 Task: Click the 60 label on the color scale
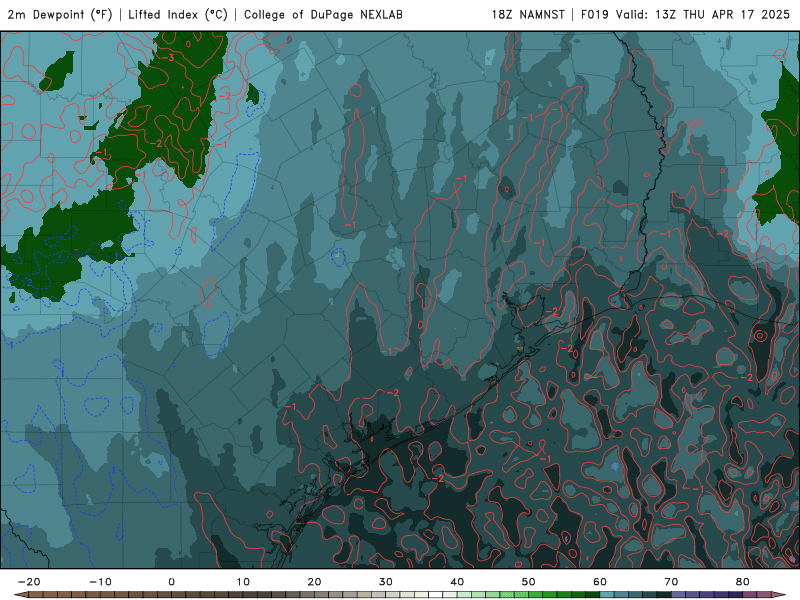tap(600, 582)
